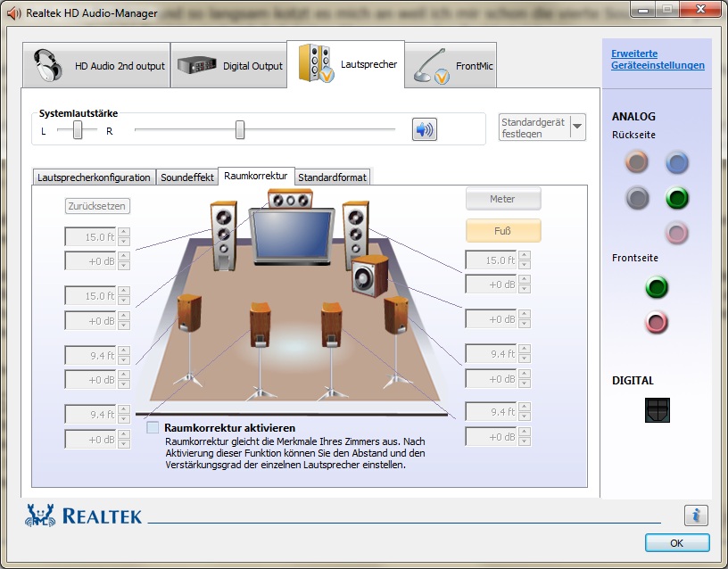Click the main system volume slider handle
728x569 pixels.
click(x=240, y=129)
